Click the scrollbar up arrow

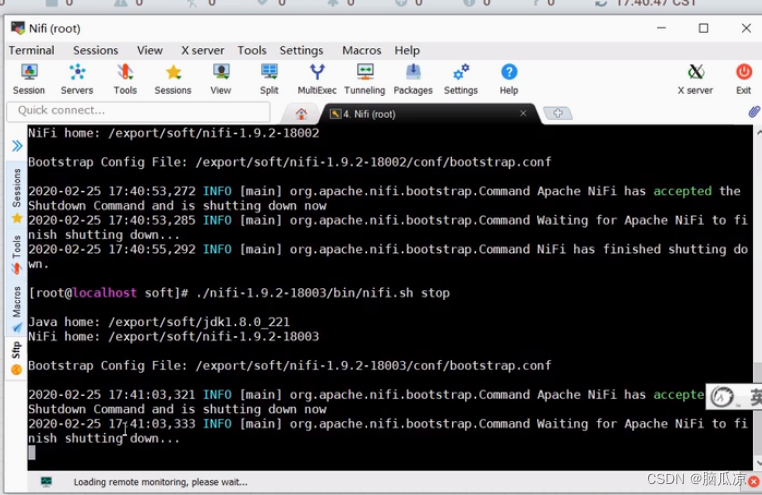[758, 132]
